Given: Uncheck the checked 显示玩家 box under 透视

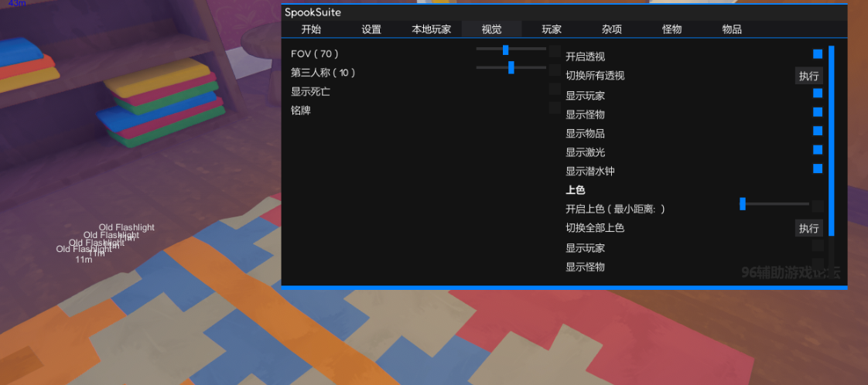Looking at the screenshot, I should point(818,93).
